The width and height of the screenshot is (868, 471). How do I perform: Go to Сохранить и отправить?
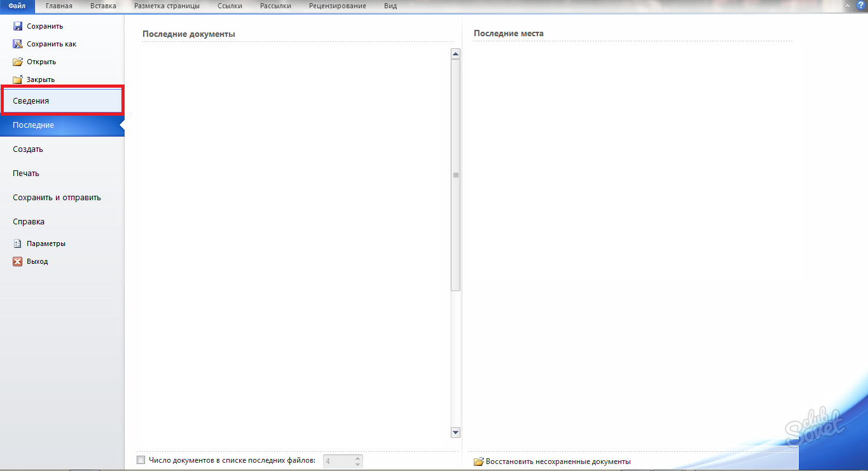click(57, 198)
